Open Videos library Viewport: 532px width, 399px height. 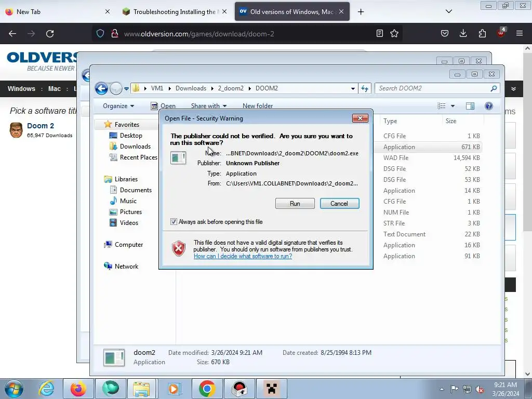tap(129, 222)
